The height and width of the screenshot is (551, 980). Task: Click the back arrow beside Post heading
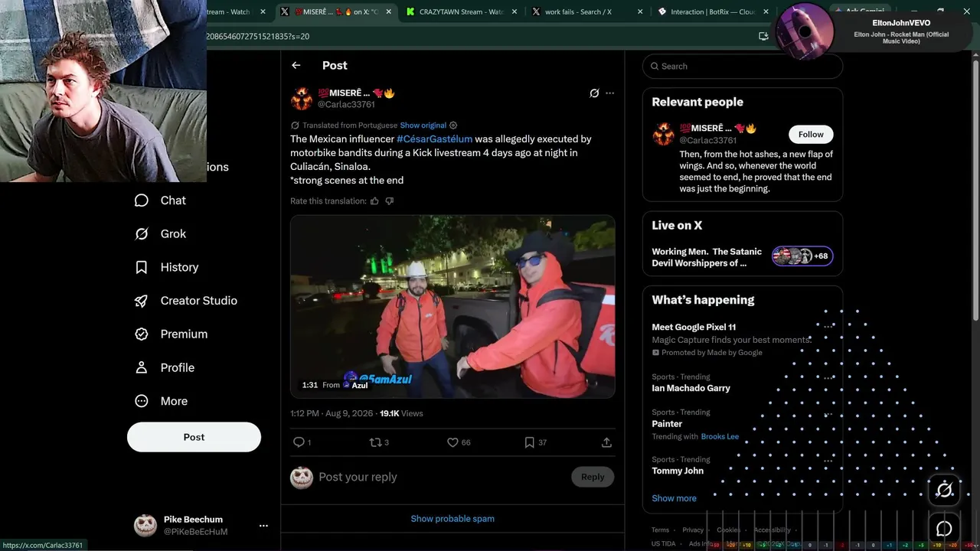pos(296,66)
